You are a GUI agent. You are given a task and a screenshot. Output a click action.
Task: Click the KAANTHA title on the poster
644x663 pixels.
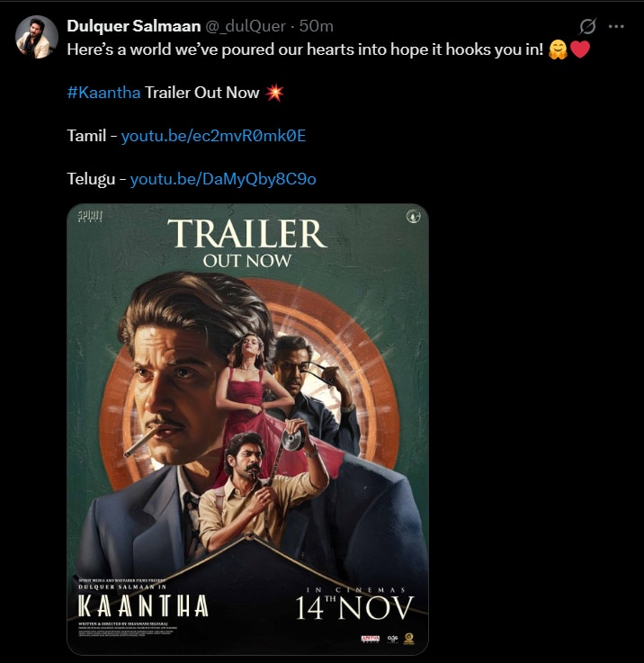pos(143,605)
